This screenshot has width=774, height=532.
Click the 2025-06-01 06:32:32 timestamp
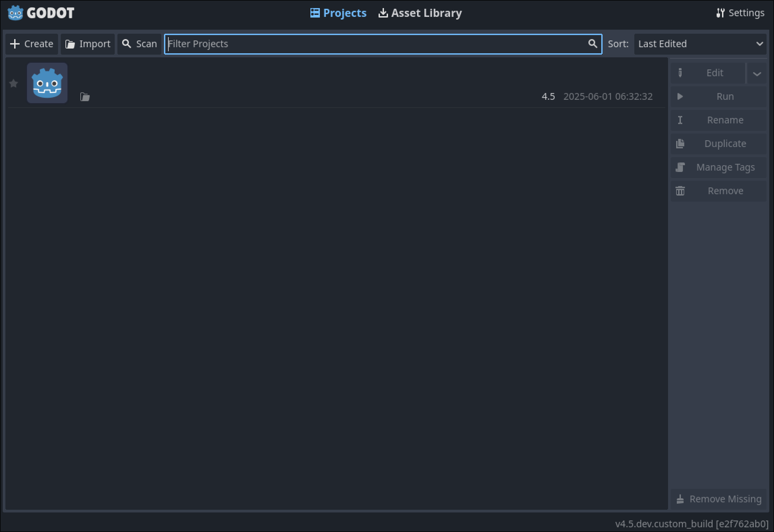[608, 96]
